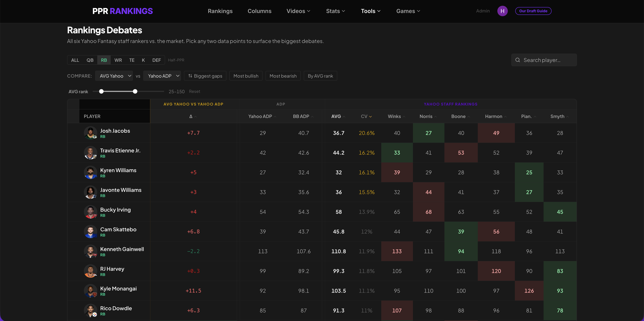Sort by the BB ADP column

(x=303, y=116)
